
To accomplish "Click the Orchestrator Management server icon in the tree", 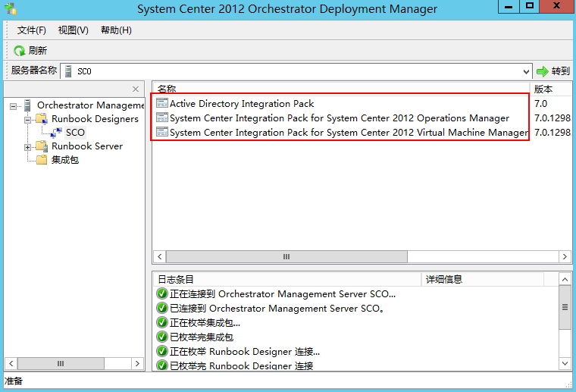I will click(27, 105).
